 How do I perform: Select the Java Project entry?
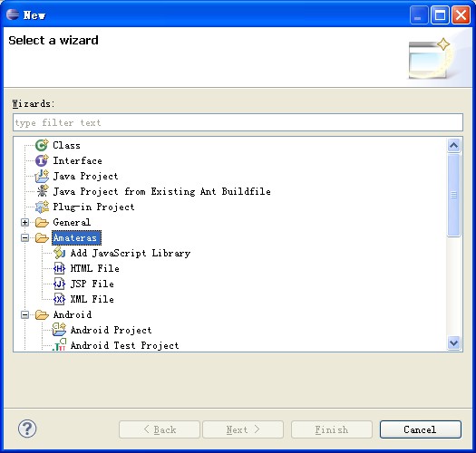click(x=85, y=177)
